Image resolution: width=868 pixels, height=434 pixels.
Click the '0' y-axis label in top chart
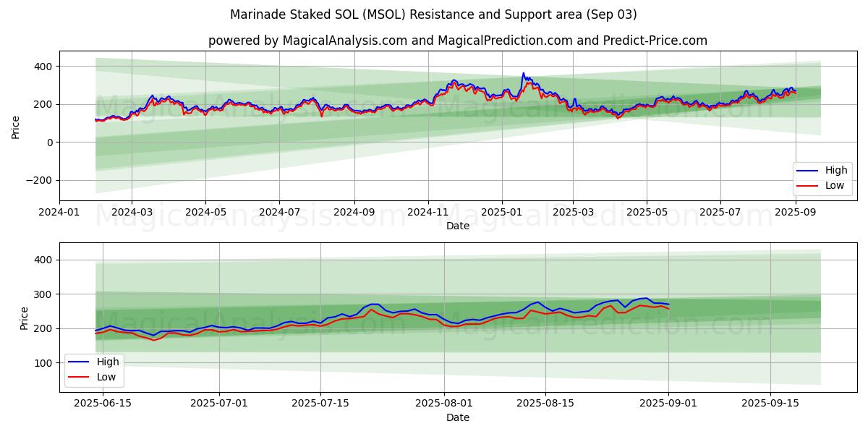pyautogui.click(x=51, y=142)
